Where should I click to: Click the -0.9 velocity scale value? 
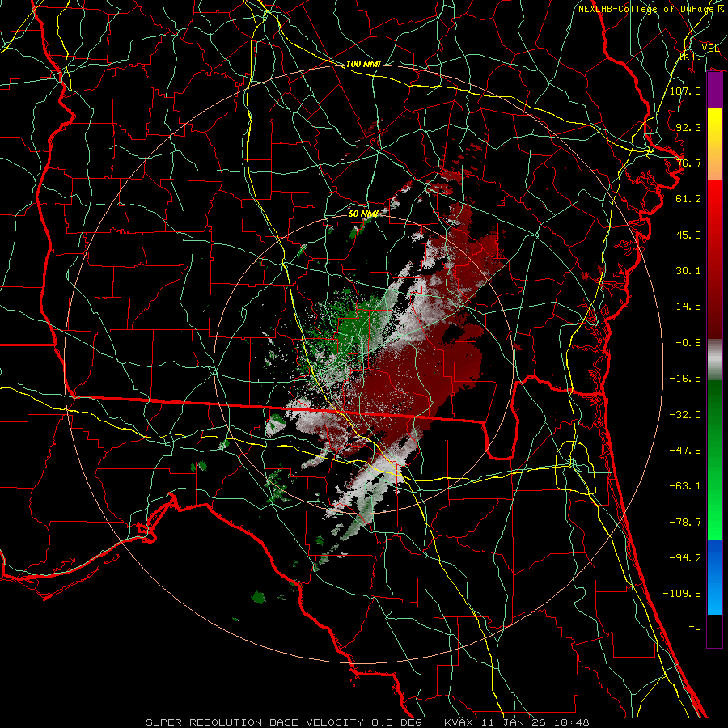688,343
